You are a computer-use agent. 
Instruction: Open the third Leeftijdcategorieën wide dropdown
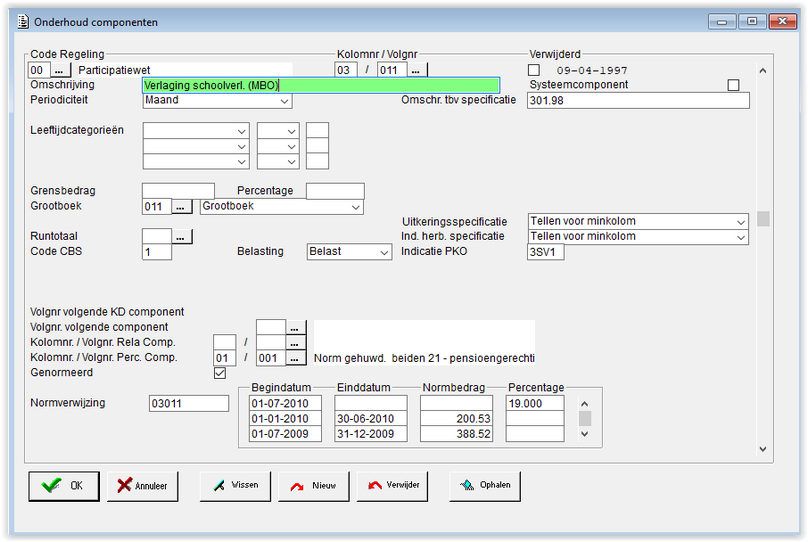pyautogui.click(x=196, y=161)
